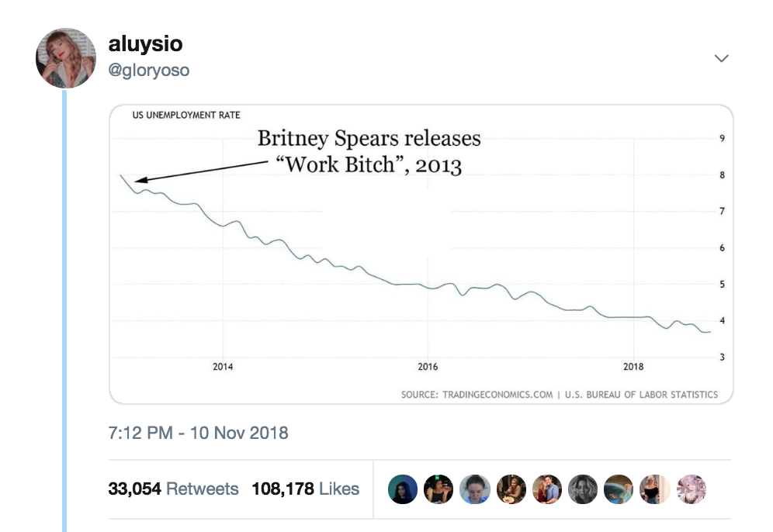Open liker avatar in black off-shoulder top

655,489
